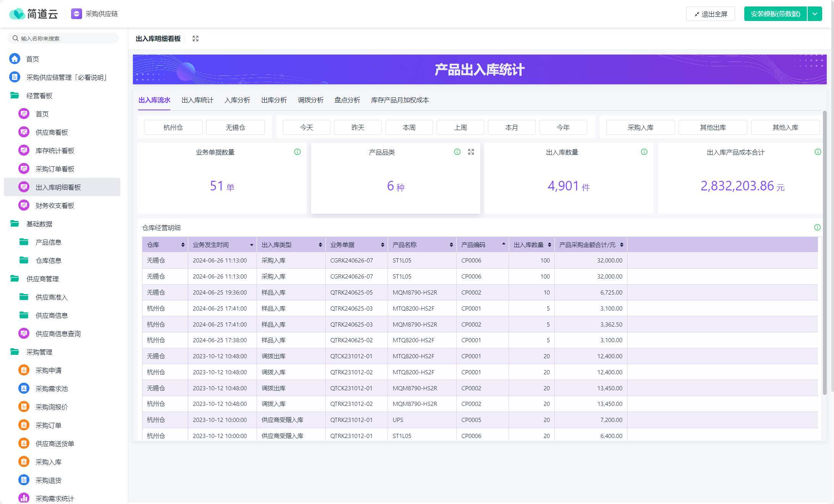
Task: Expand the 产品品类 card to fullscreen
Action: pyautogui.click(x=471, y=152)
